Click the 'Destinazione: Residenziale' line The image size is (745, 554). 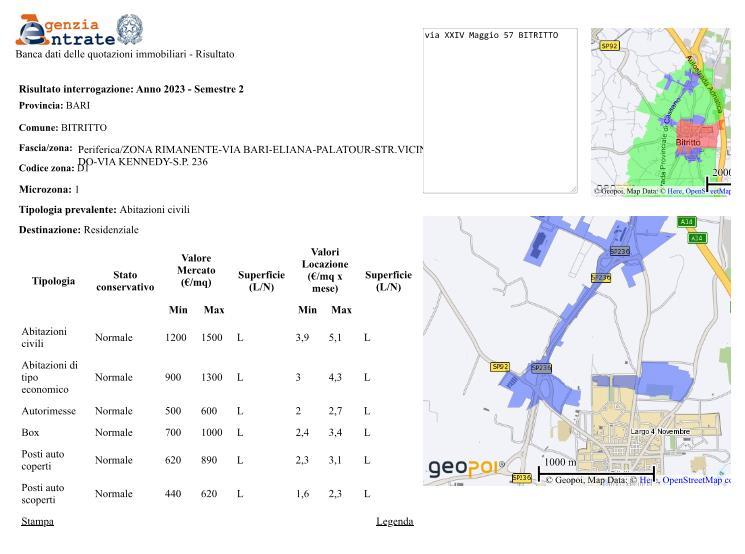tap(78, 230)
